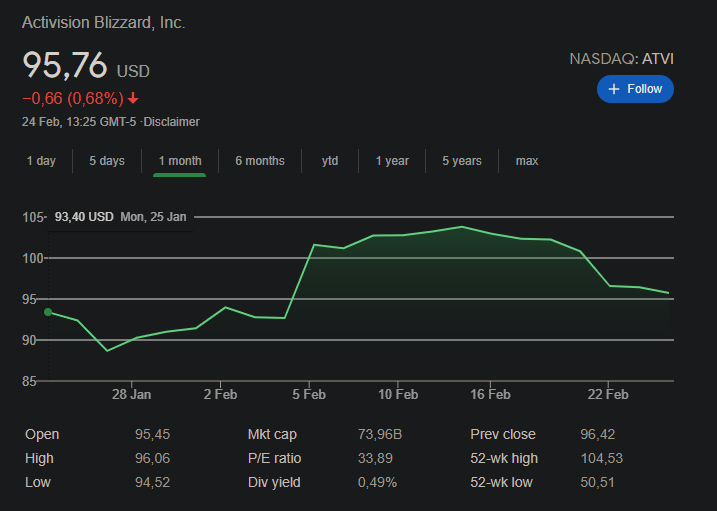
Task: Click the Low value 94,52
Action: [152, 482]
